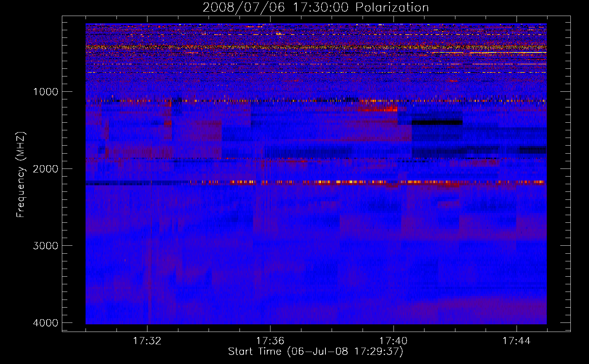Click the 4000 frequency tick label
Viewport: 589px width, 364px height.
pyautogui.click(x=46, y=323)
